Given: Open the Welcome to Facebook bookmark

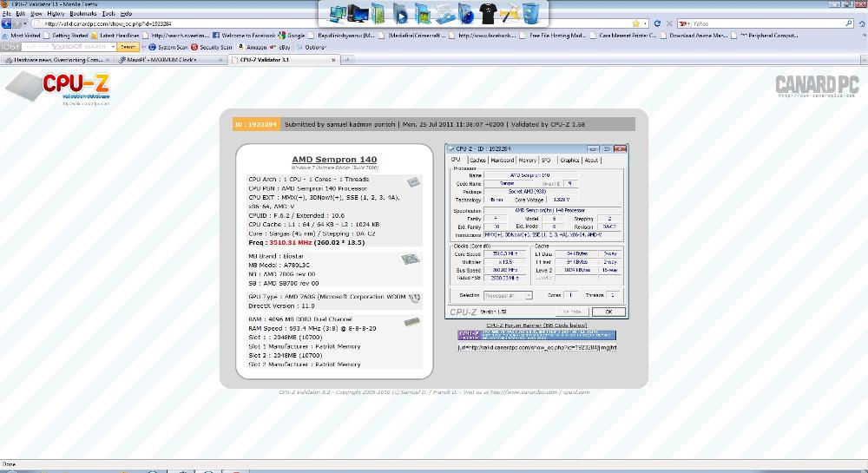Looking at the screenshot, I should 244,36.
